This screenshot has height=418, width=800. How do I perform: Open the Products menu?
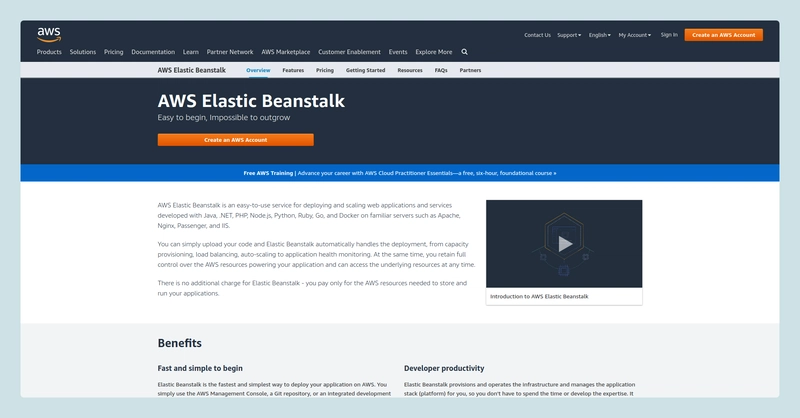(x=49, y=52)
